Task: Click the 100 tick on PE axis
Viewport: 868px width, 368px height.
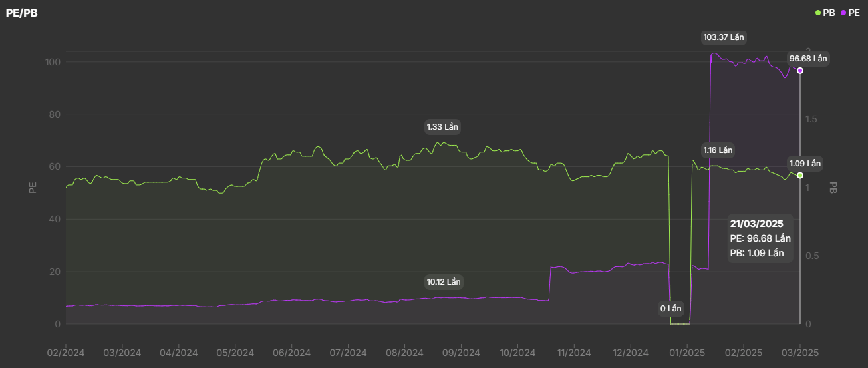Action: (x=53, y=63)
